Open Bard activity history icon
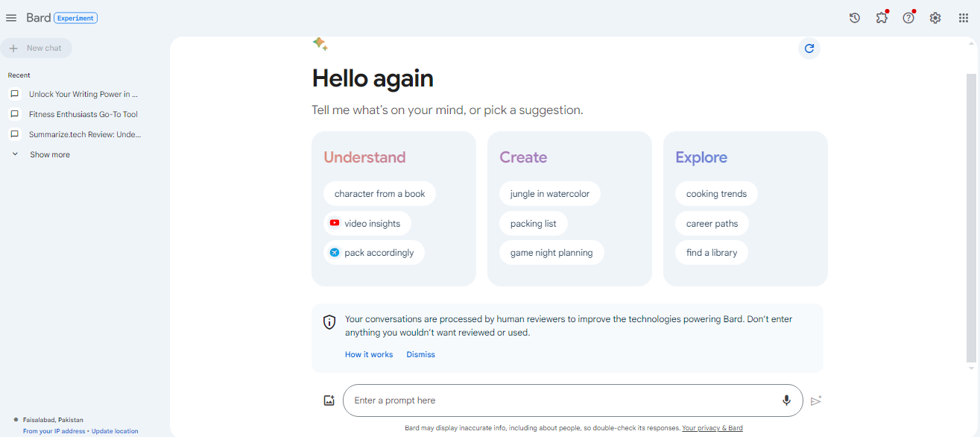Screen dimensions: 980x437 point(855,18)
